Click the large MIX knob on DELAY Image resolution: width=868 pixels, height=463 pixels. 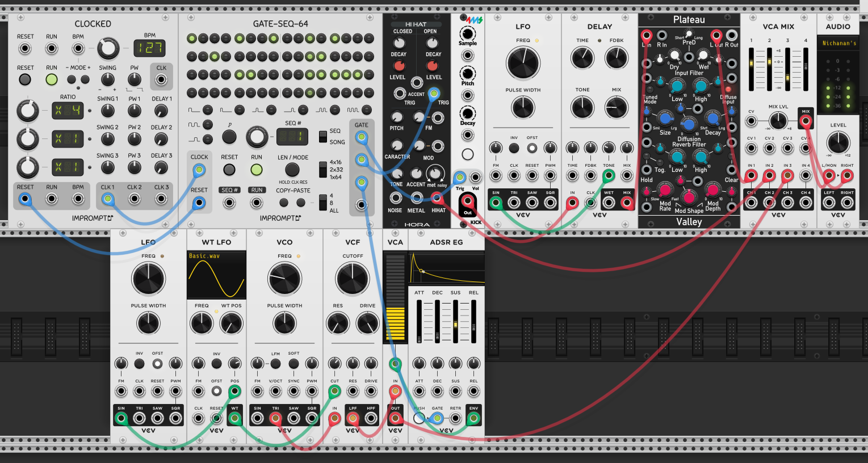[617, 107]
